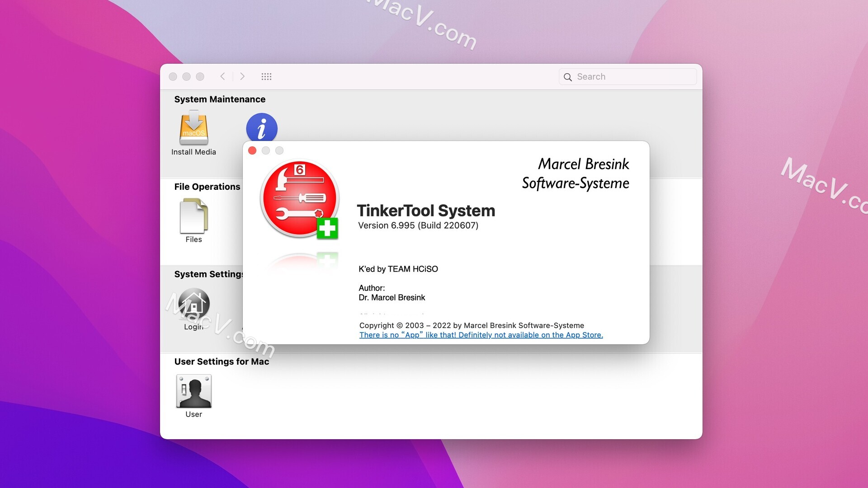
Task: Switch to grid view layout
Action: tap(266, 75)
